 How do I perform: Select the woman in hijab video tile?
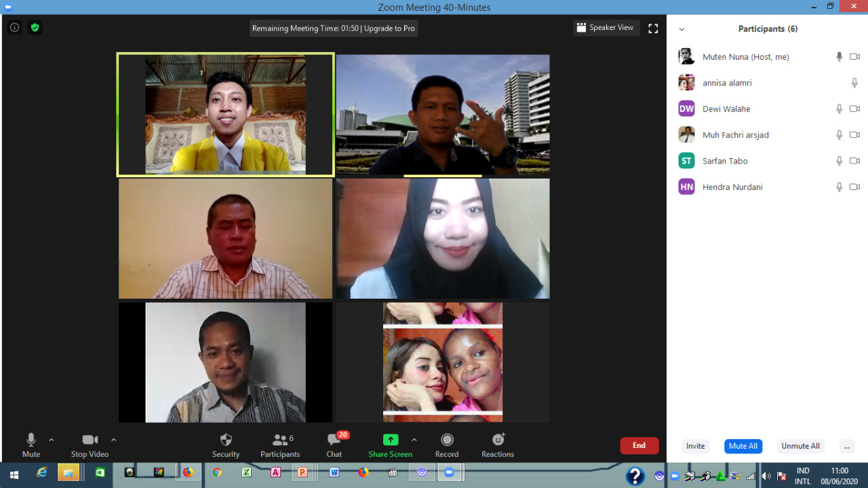coord(443,238)
